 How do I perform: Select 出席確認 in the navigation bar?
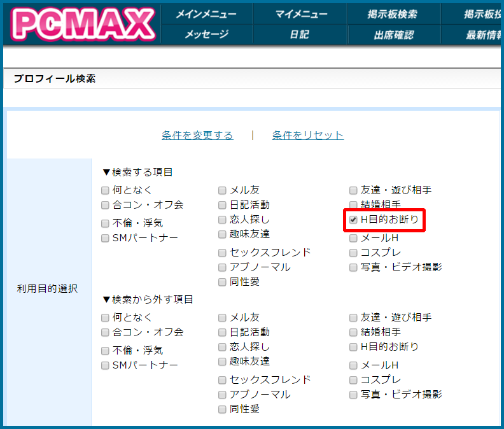click(393, 34)
